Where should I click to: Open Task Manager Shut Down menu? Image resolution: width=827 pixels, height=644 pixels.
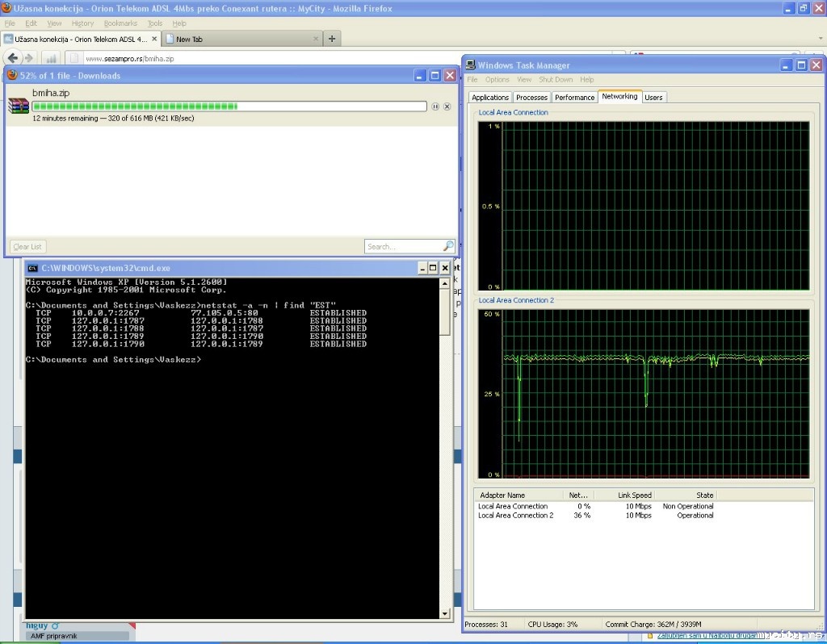pyautogui.click(x=556, y=80)
